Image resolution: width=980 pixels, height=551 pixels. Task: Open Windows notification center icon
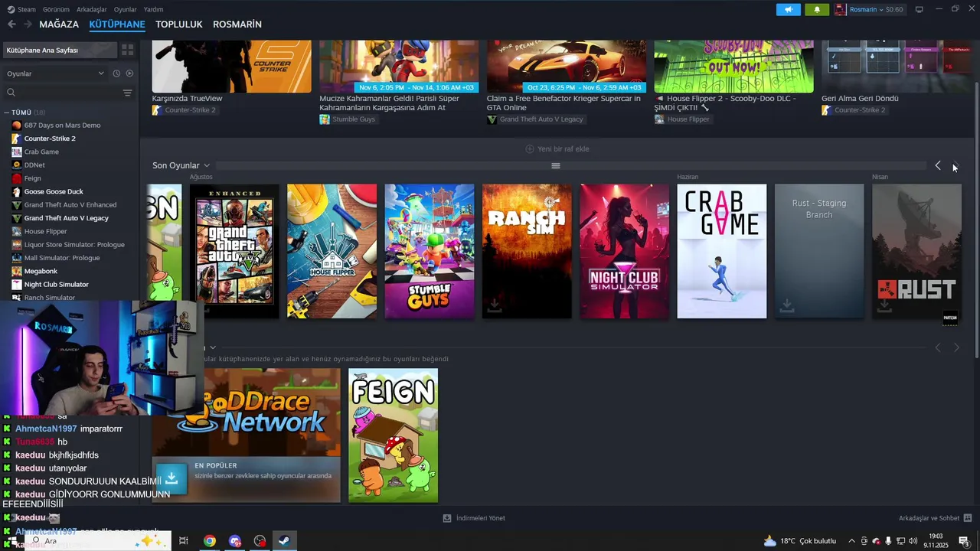coord(964,541)
